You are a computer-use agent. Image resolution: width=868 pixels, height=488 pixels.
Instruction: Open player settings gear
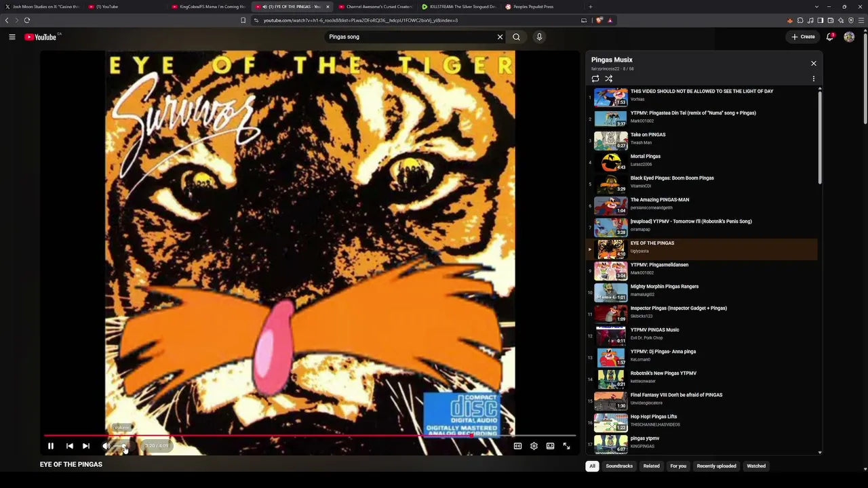pos(534,446)
